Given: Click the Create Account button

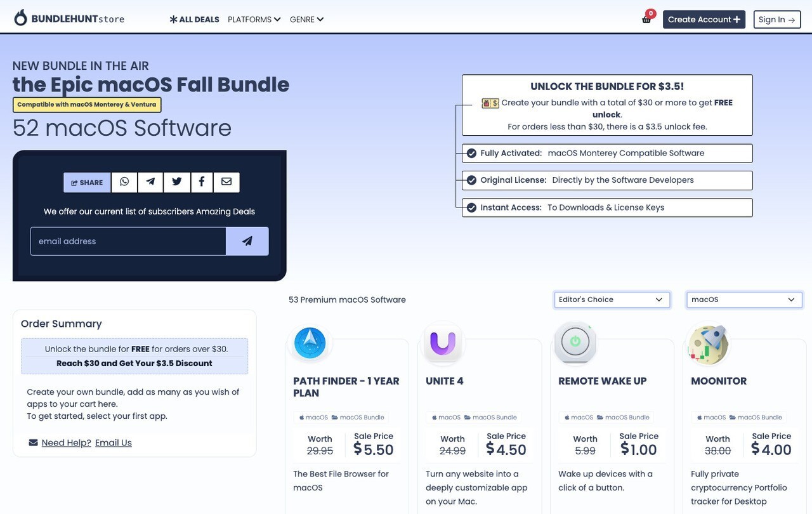Looking at the screenshot, I should point(704,18).
